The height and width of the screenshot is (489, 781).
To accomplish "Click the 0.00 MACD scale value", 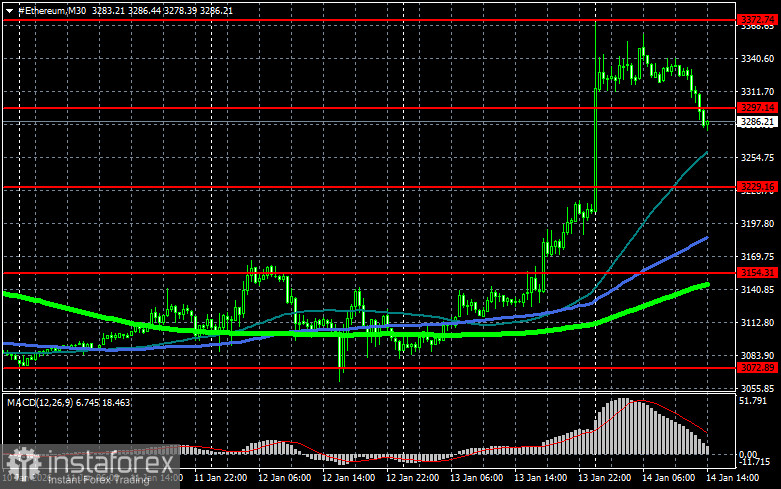I will pos(748,454).
